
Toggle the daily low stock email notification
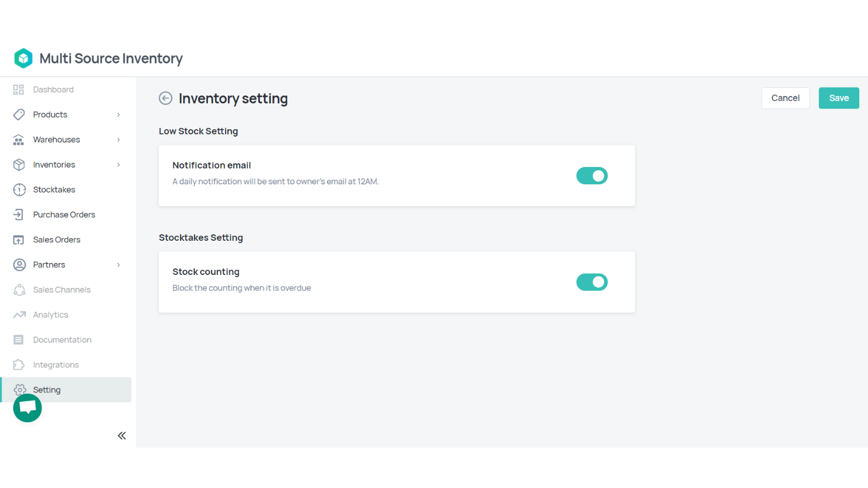(592, 176)
